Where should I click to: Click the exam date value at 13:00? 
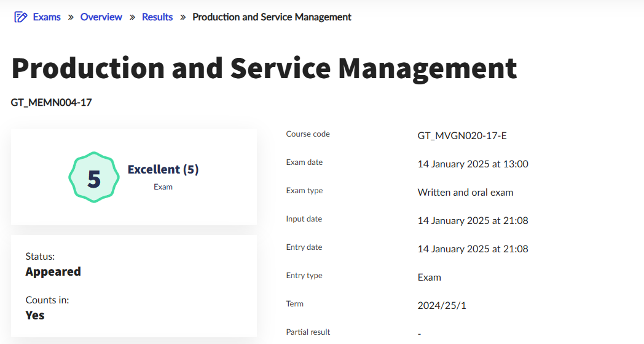(x=473, y=164)
